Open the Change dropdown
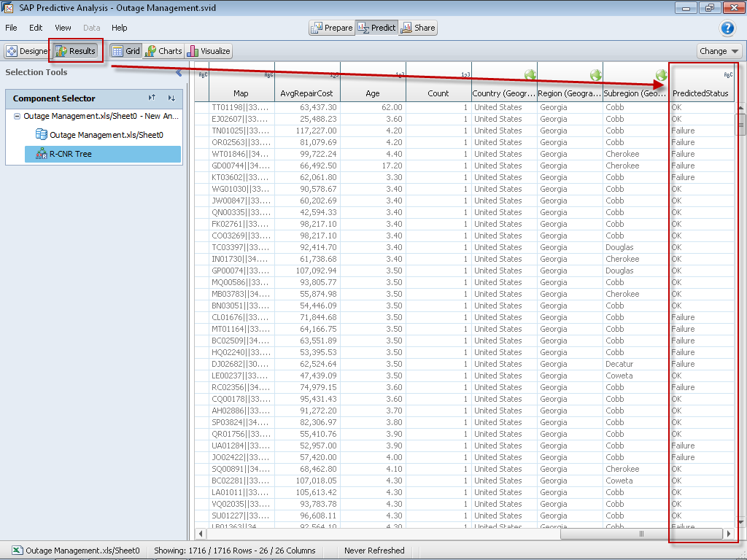The height and width of the screenshot is (560, 747). click(719, 51)
